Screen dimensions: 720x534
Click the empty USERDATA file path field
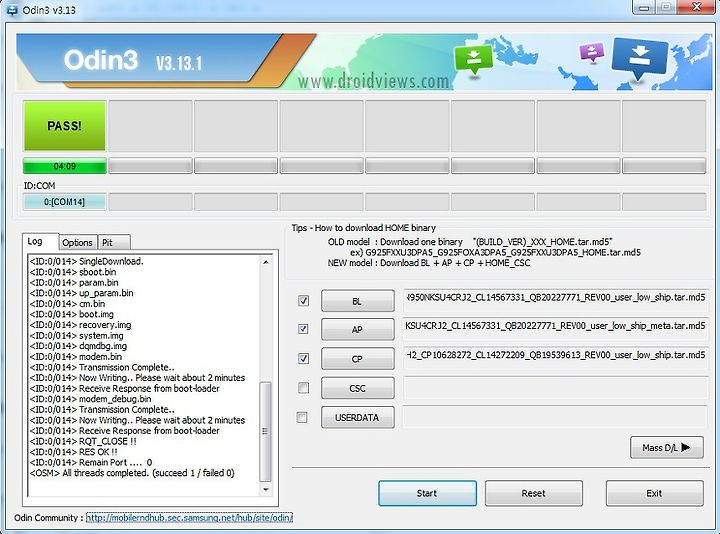coord(556,417)
